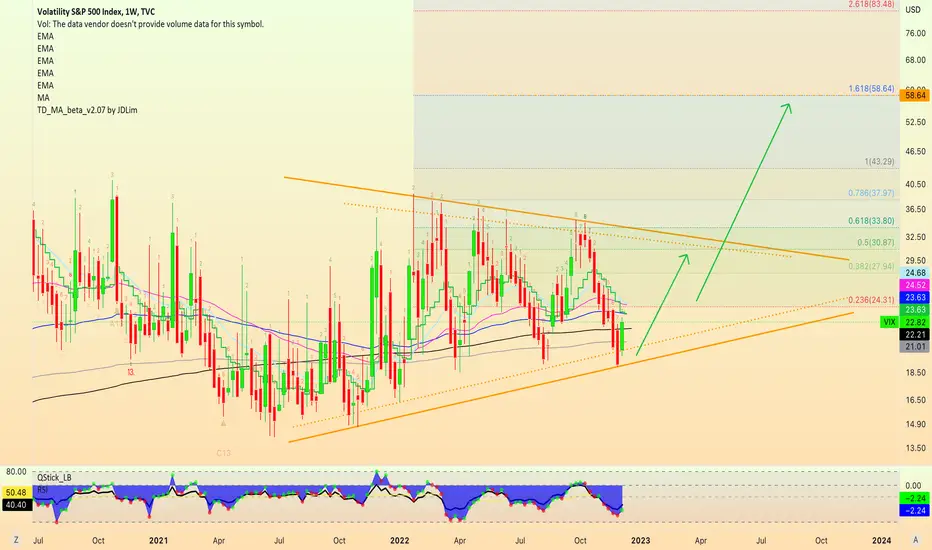Click the Volatility S&P 500 Index title

[96, 11]
